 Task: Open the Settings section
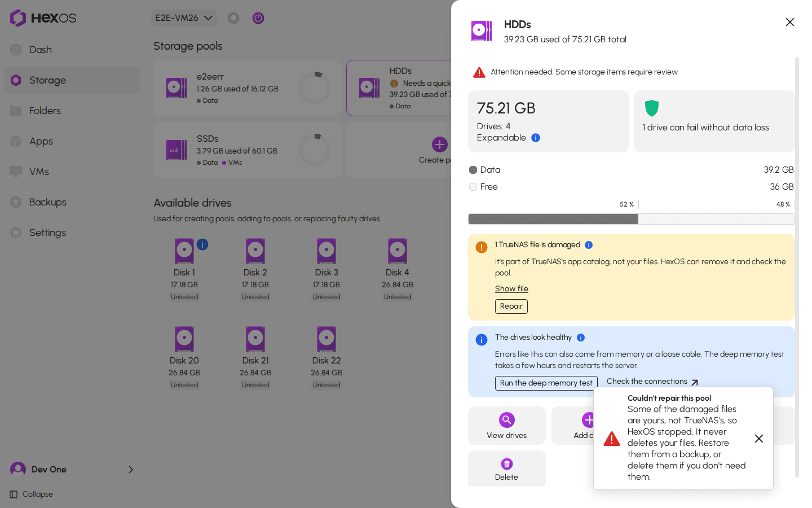click(x=72, y=233)
